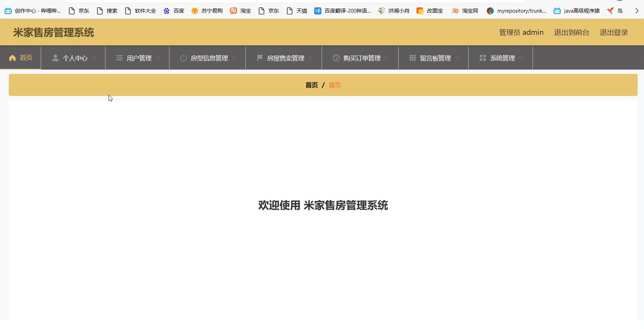Expand the 个人中心 dropdown arrow
This screenshot has height=329, width=644.
pos(94,58)
